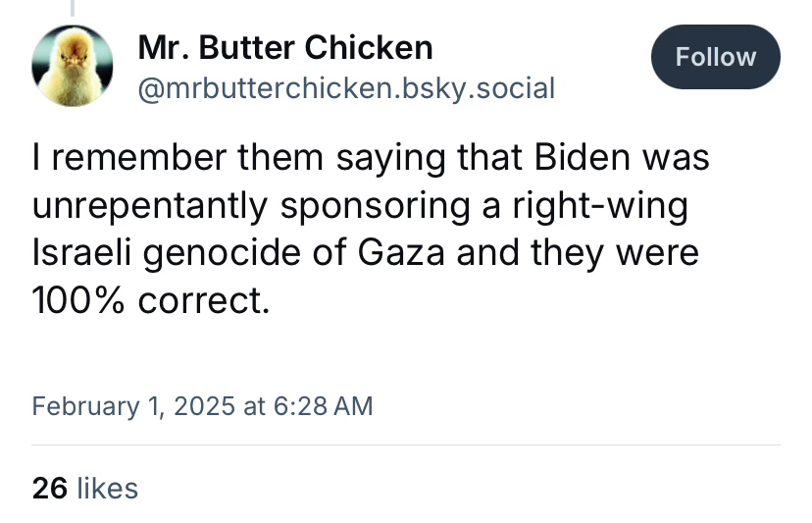Click the chick profile avatar
The image size is (812, 523).
73,67
